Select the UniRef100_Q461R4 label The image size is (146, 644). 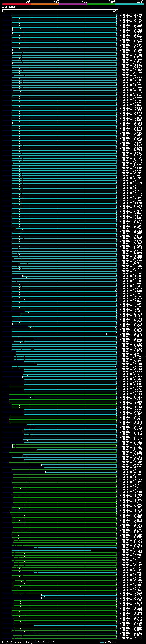coord(131,376)
